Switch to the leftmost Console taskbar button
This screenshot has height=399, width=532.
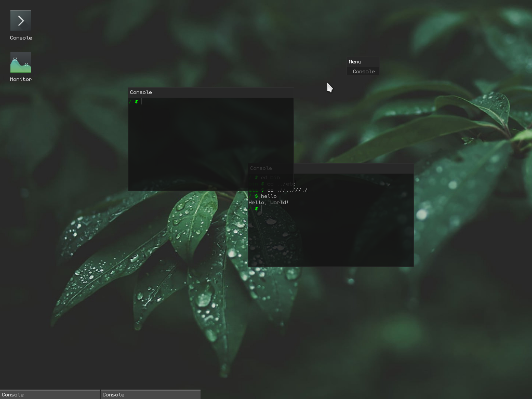(x=50, y=395)
